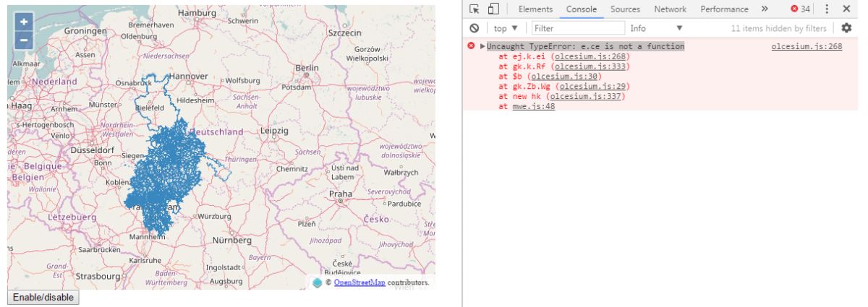The width and height of the screenshot is (868, 307).
Task: Open the Info log level dropdown
Action: pyautogui.click(x=656, y=28)
